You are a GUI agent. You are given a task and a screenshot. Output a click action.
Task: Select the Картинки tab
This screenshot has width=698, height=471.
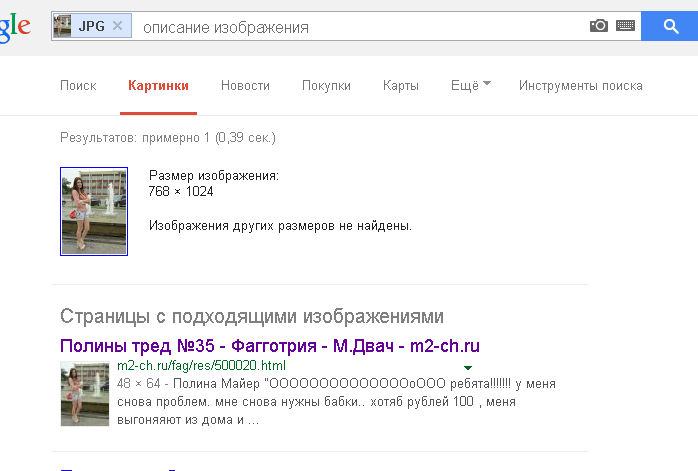click(158, 85)
